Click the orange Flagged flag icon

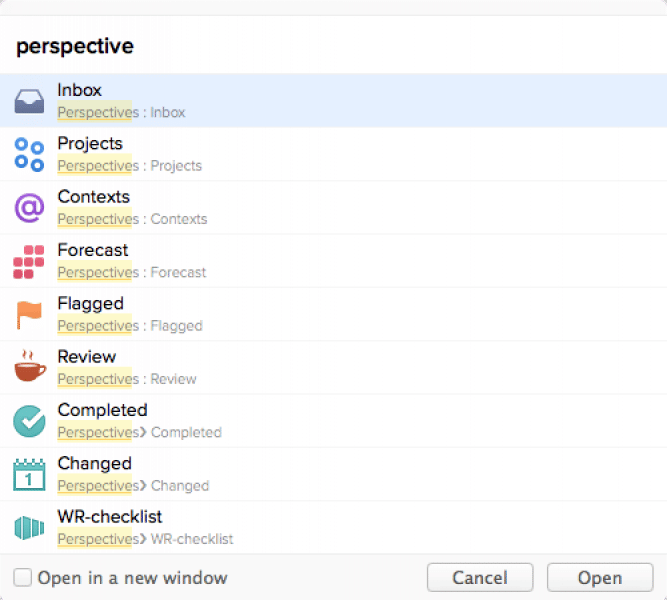[x=29, y=315]
